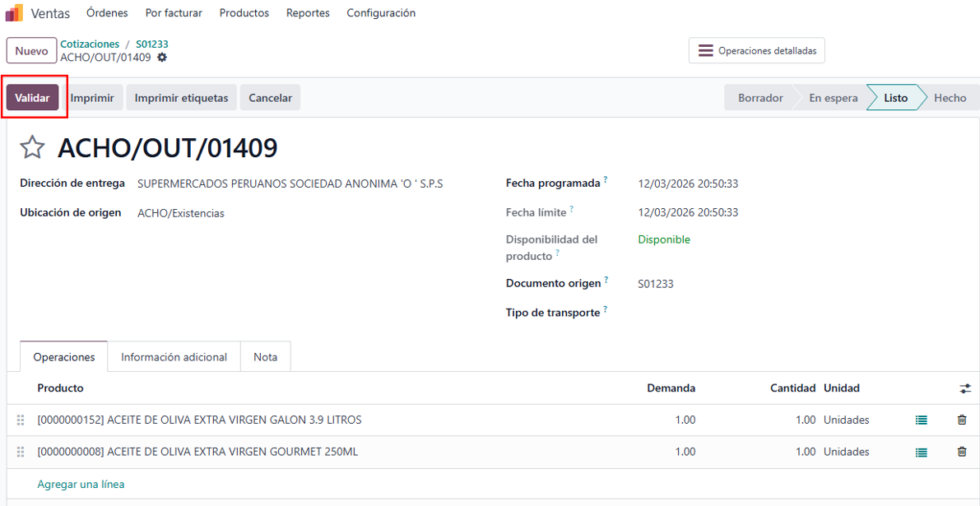Open detailed operations list for GOURMET 250ML
Viewport: 980px width, 506px height.
pyautogui.click(x=921, y=453)
